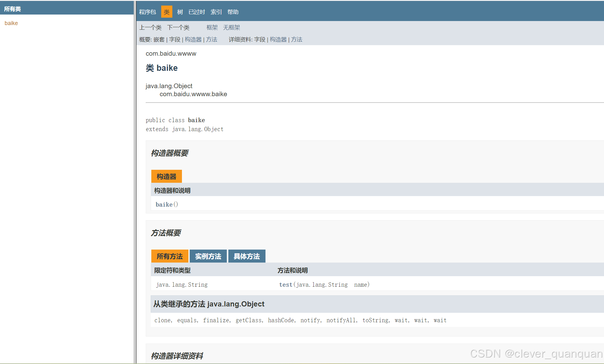Open the test method link
The width and height of the screenshot is (604, 364).
pos(286,285)
